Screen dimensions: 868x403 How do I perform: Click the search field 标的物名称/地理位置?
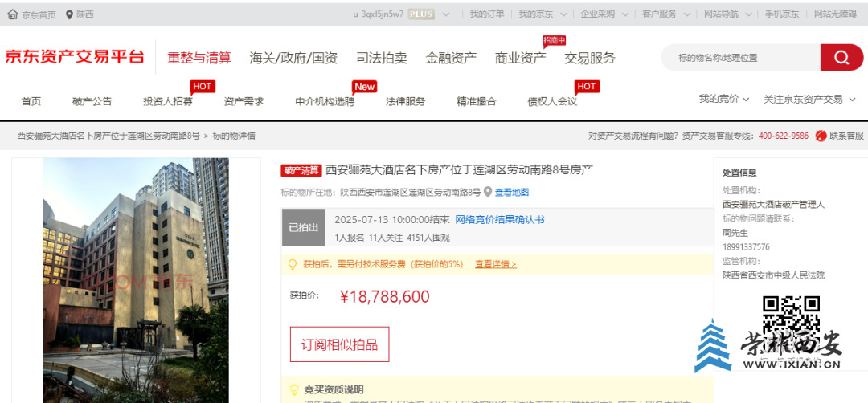[741, 58]
